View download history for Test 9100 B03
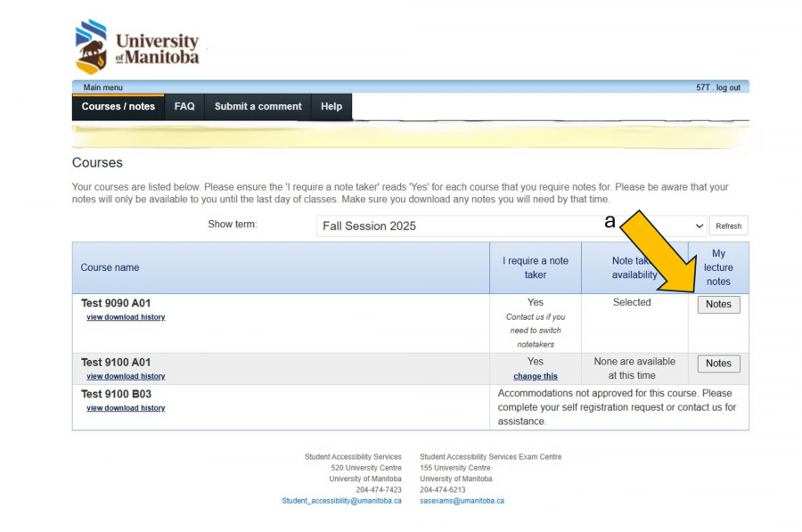Viewport: 802px width, 532px height. pyautogui.click(x=126, y=408)
